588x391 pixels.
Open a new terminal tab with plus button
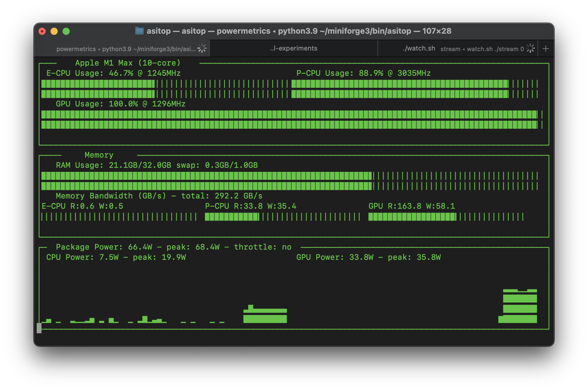coord(546,48)
